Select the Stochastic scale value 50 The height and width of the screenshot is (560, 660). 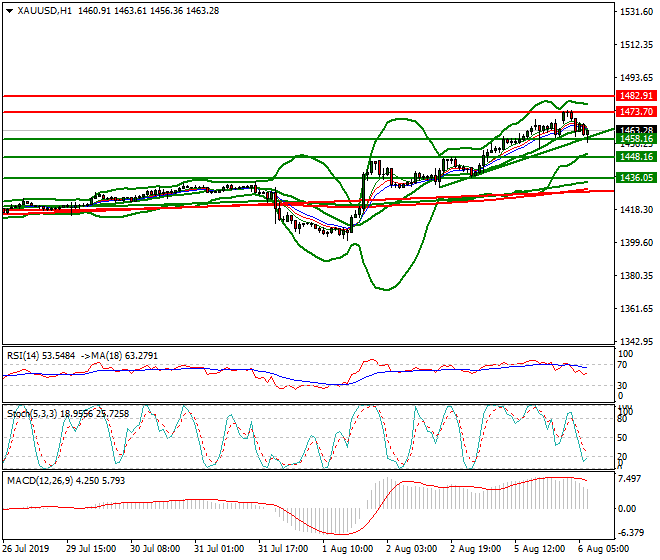pos(622,437)
